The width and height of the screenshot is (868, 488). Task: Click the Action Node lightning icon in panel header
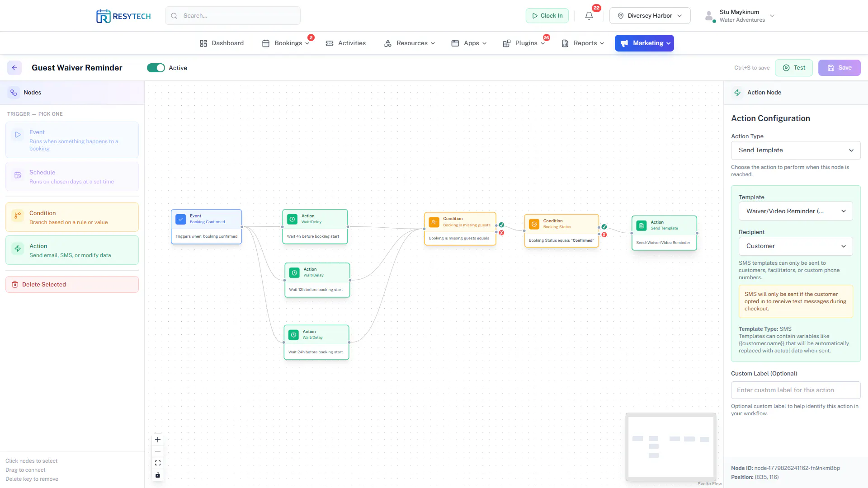point(737,93)
